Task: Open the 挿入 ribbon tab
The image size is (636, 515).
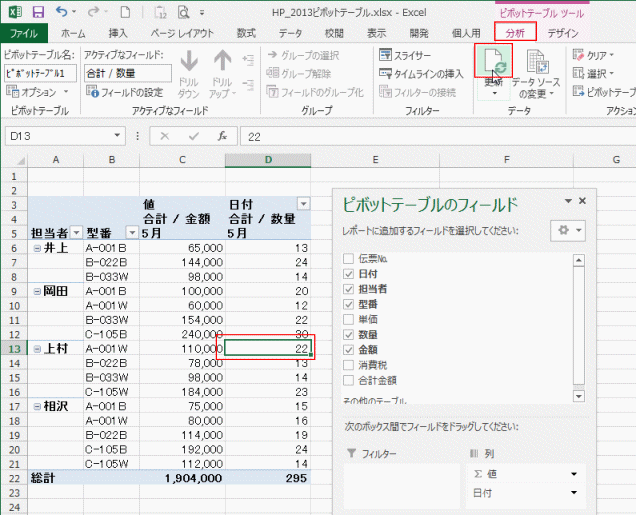Action: coord(118,33)
